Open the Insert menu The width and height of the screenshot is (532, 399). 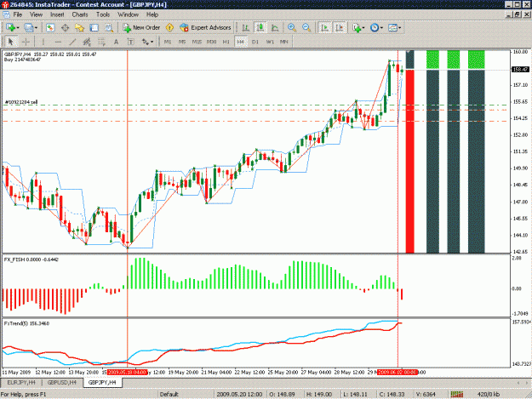[57, 14]
